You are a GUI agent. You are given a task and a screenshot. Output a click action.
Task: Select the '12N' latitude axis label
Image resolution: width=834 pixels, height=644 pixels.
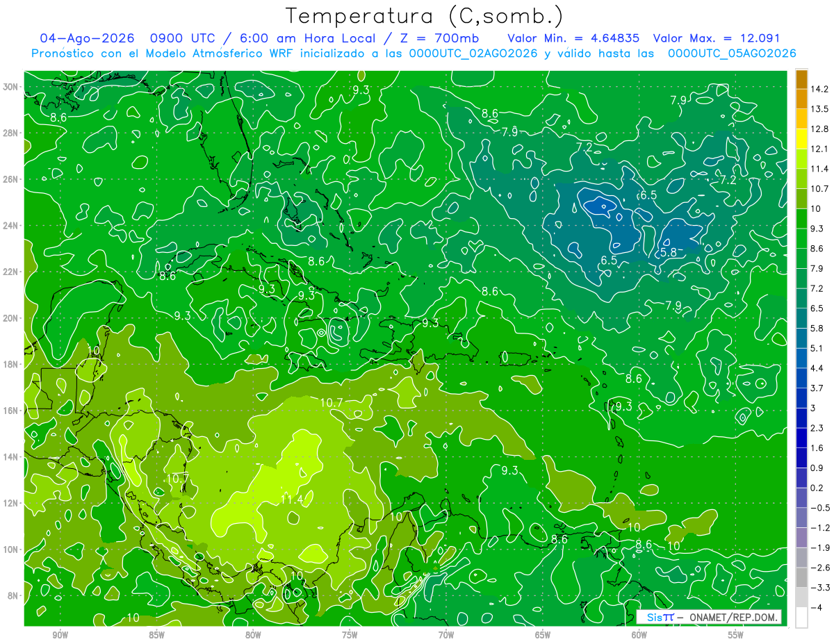tap(10, 503)
